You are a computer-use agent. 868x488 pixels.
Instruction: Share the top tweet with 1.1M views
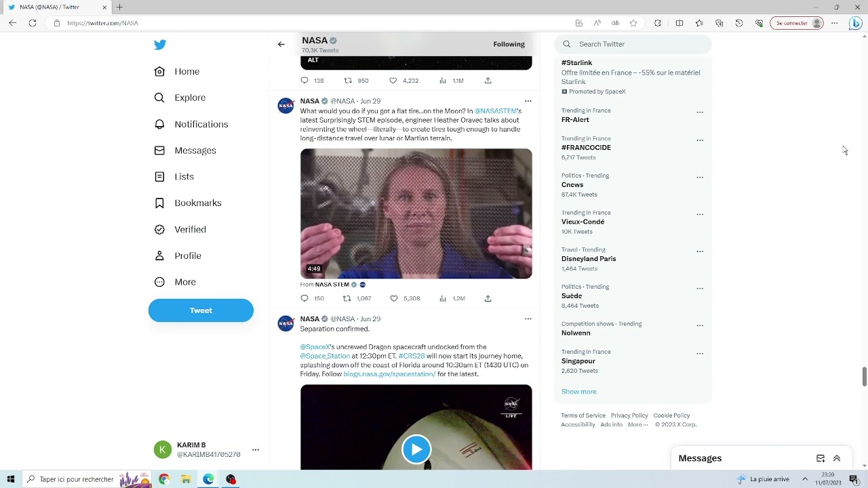point(488,81)
